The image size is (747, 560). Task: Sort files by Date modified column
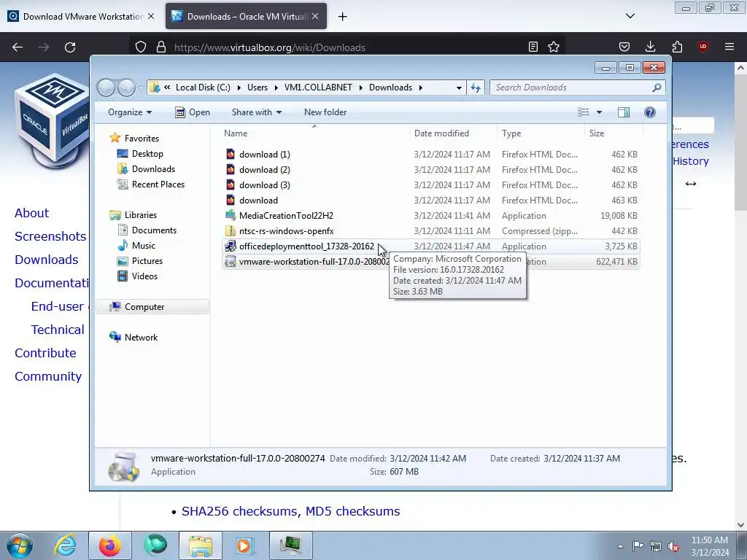click(452, 133)
